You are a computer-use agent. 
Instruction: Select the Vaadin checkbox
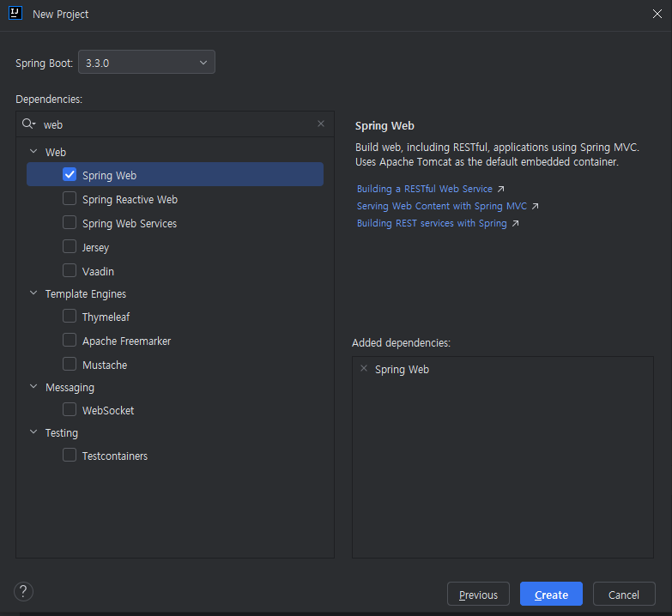[x=70, y=270]
